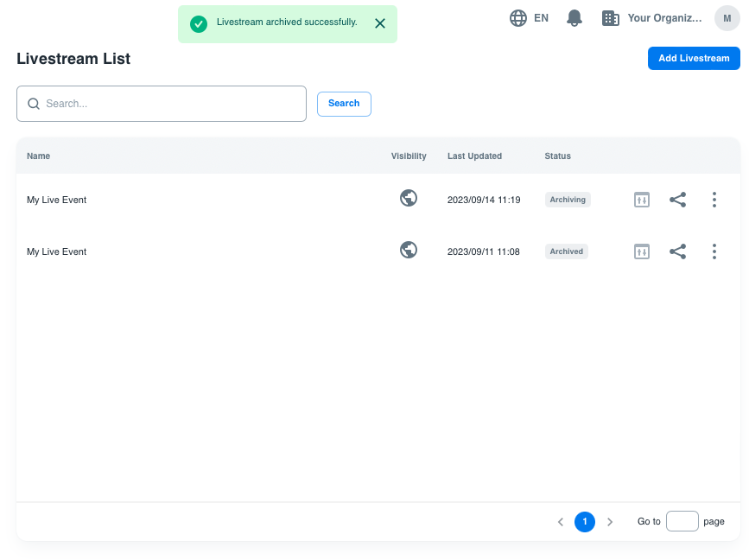
Task: Toggle visibility globe on the Archiving livestream
Action: (x=409, y=199)
